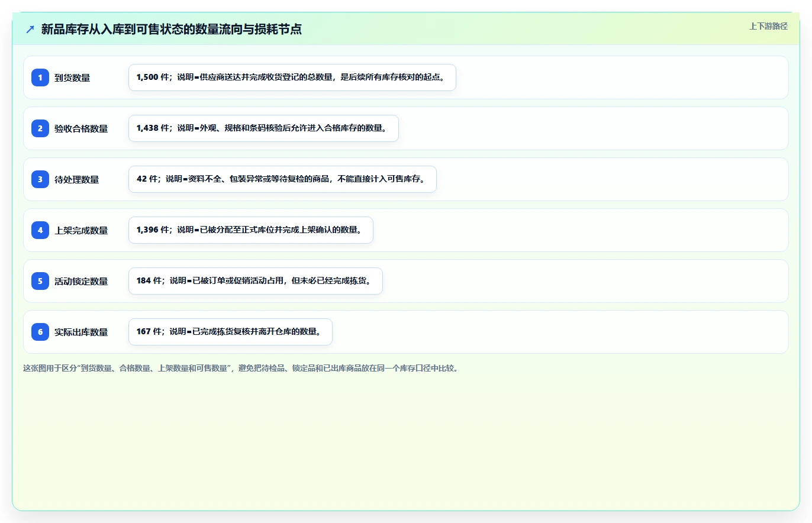Viewport: 812px width, 523px height.
Task: Click the 实际出库数量 label
Action: tap(81, 332)
